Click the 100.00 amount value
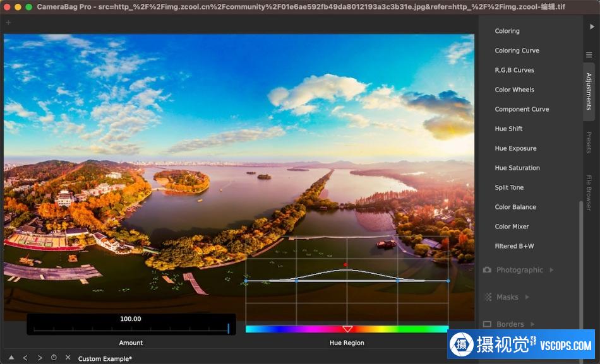 click(131, 319)
